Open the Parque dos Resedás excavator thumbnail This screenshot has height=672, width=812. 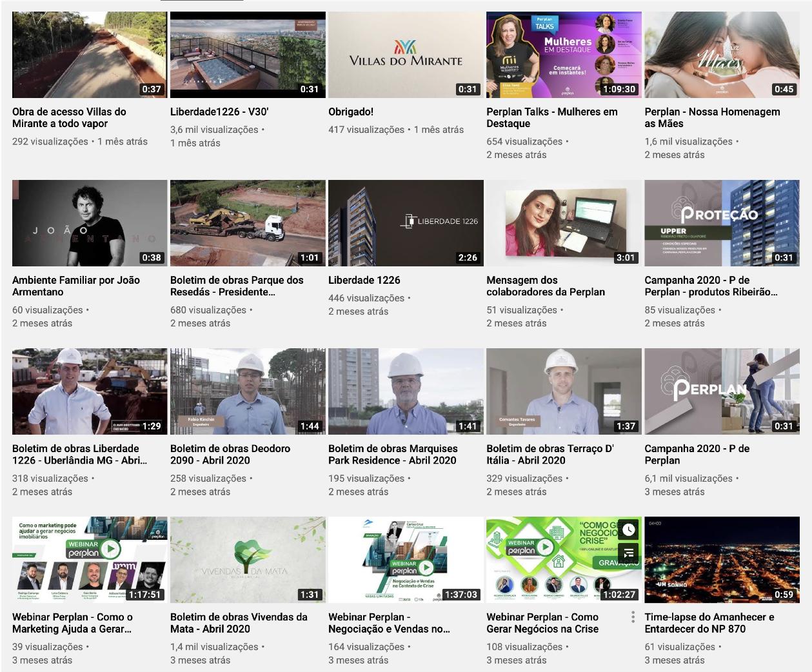click(x=248, y=223)
